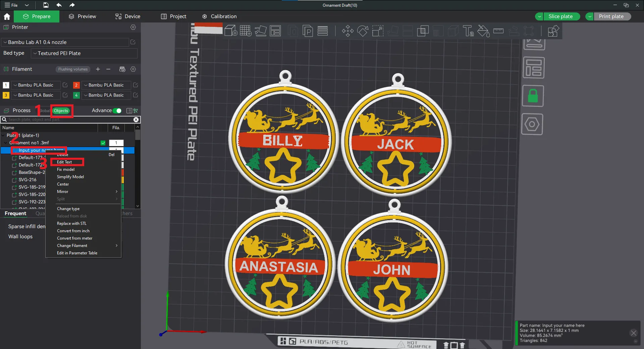Image resolution: width=644 pixels, height=349 pixels.
Task: Select the Move tool
Action: pos(348,31)
